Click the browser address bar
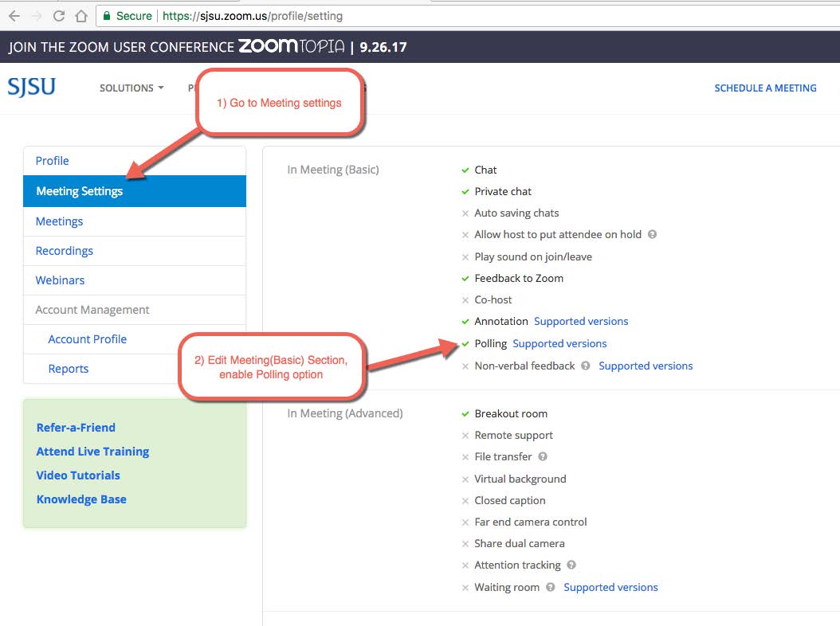 click(x=239, y=15)
